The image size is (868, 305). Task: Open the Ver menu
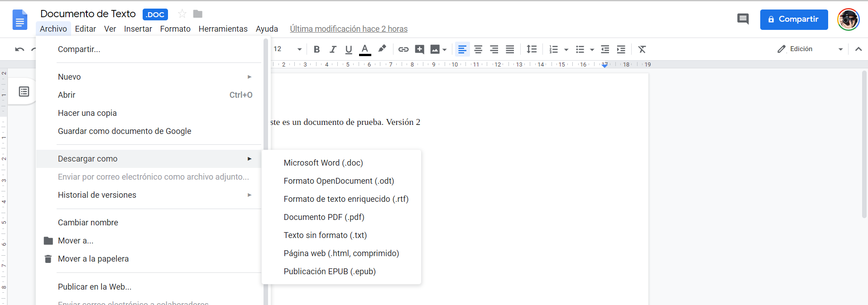(x=110, y=29)
